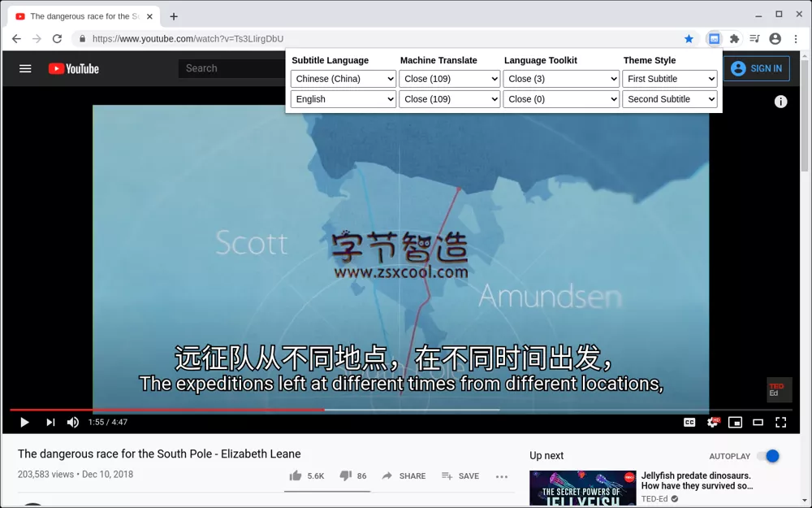Open the subtitle extension popup icon
The image size is (812, 508).
coord(714,38)
